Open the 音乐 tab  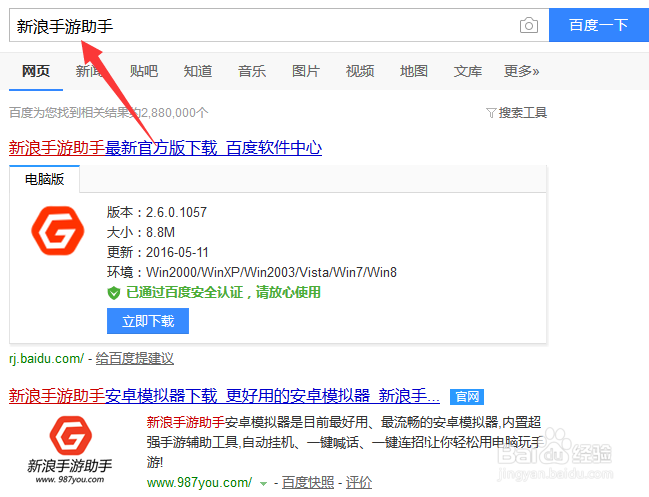coord(252,71)
